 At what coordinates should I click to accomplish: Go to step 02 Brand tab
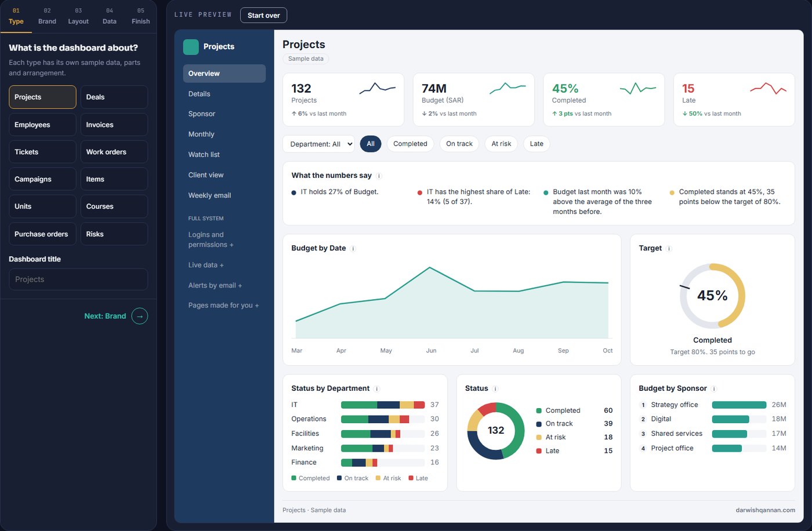point(47,16)
